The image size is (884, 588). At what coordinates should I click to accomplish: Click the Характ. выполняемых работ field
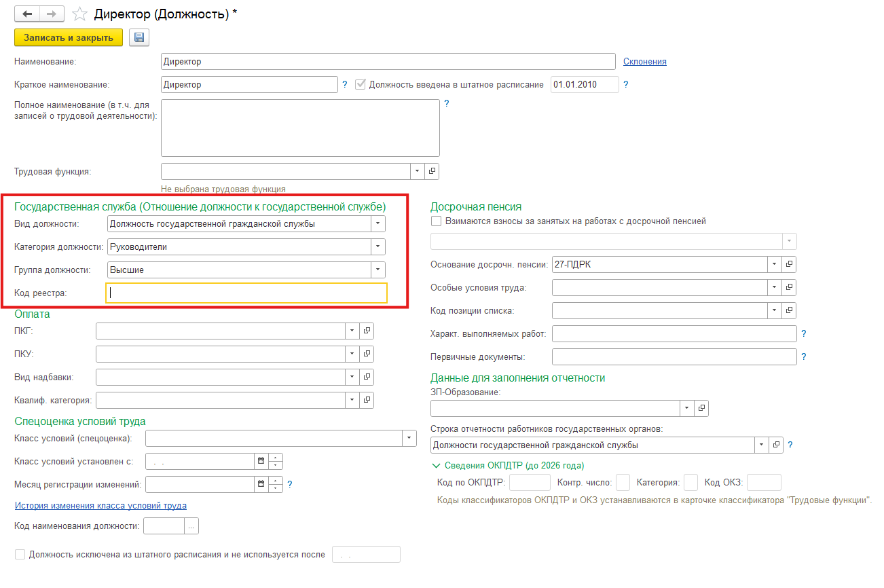click(674, 334)
